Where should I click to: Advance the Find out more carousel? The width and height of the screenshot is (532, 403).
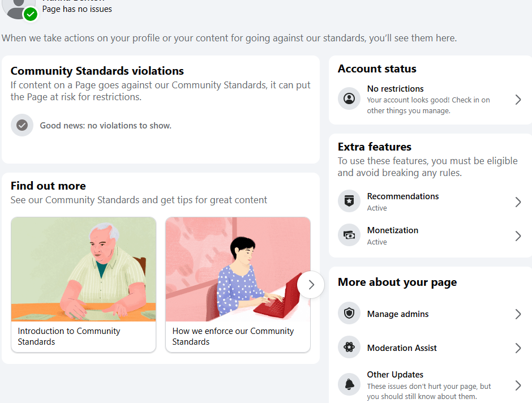coord(311,285)
